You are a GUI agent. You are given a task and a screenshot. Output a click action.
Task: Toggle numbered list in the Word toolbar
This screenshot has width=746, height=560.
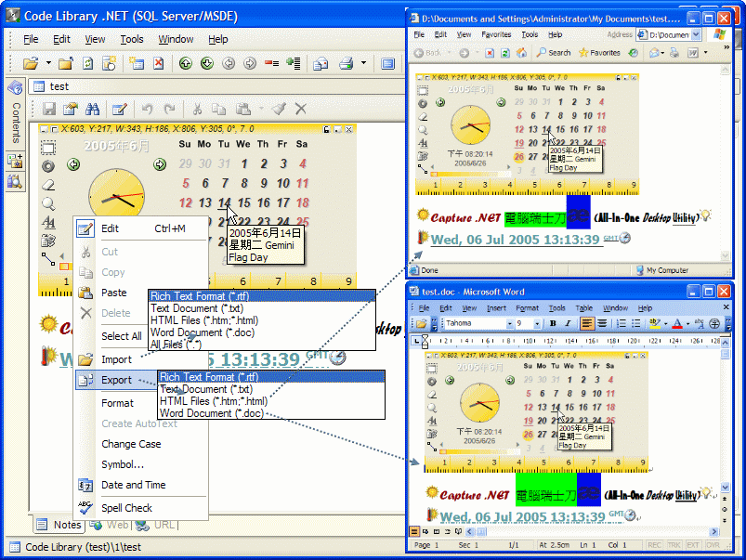tap(622, 323)
